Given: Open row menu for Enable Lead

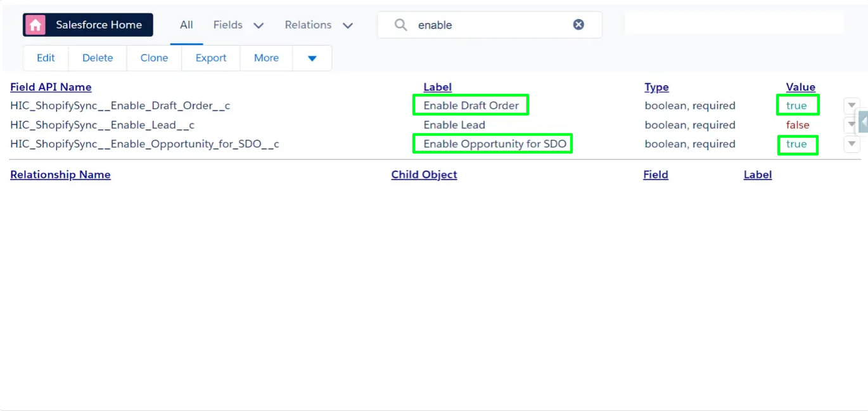Looking at the screenshot, I should coord(852,125).
